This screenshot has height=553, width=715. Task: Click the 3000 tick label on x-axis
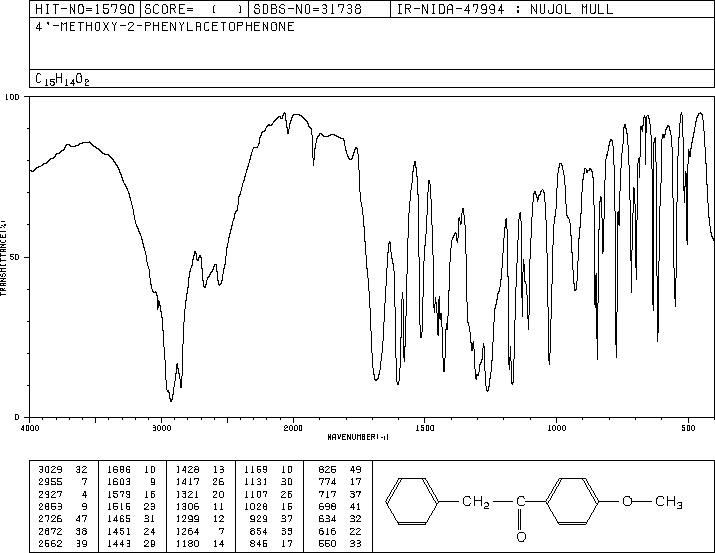click(x=161, y=428)
